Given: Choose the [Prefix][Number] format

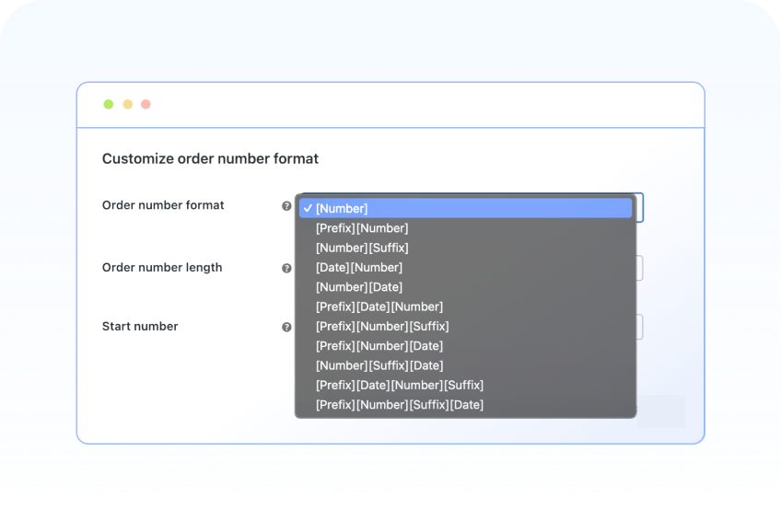Looking at the screenshot, I should tap(465, 228).
